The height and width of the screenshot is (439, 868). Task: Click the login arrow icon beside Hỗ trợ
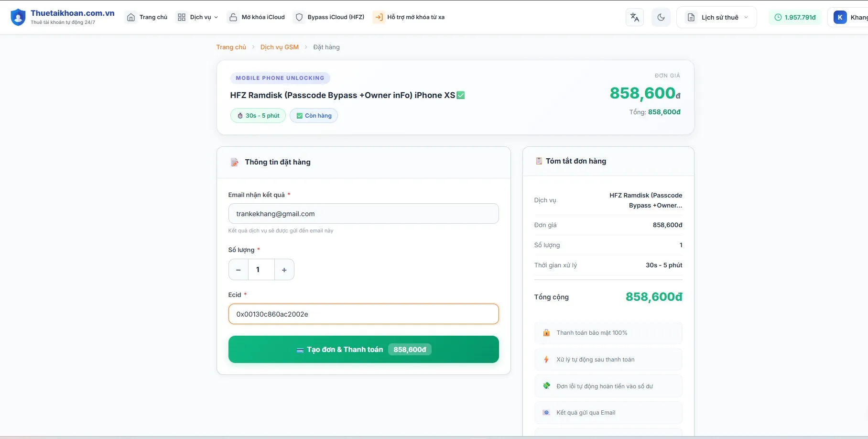point(379,17)
